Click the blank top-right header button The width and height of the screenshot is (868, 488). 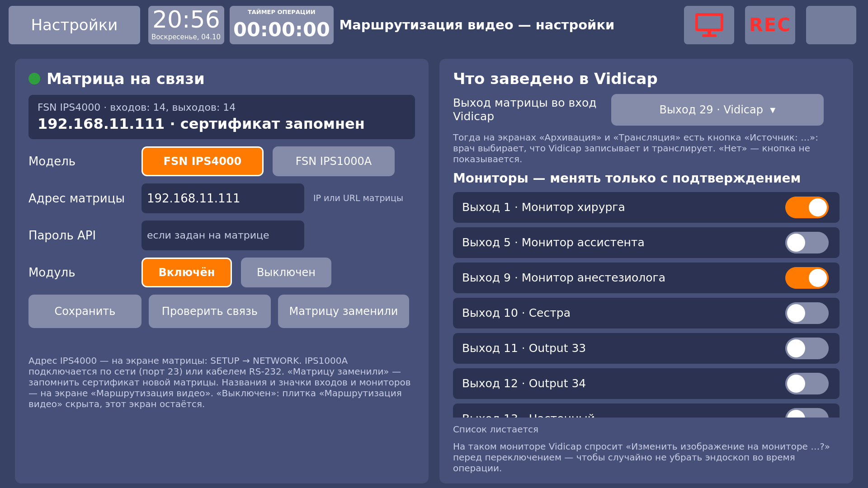tap(831, 25)
